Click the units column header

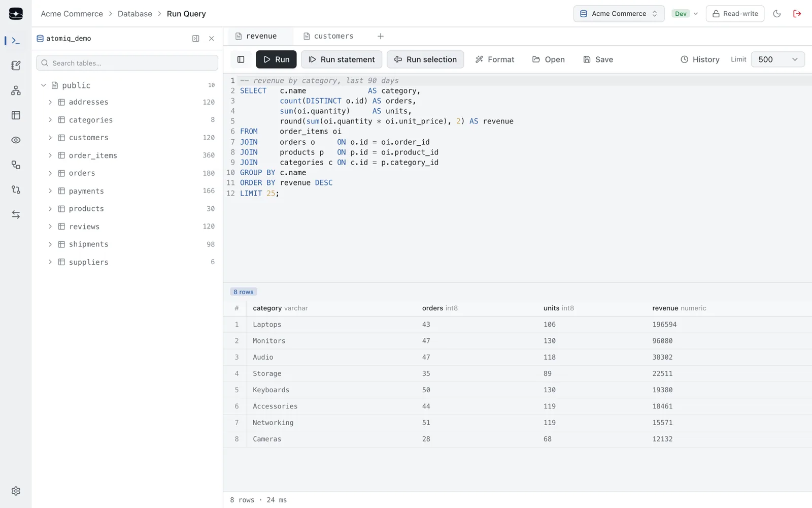[x=558, y=308]
